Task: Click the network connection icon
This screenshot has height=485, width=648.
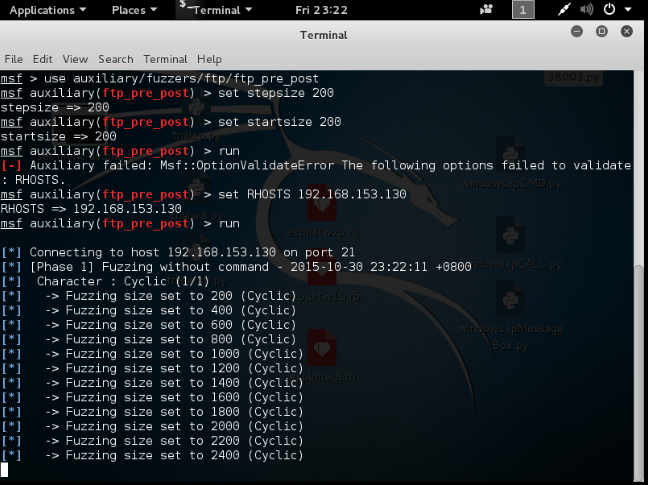Action: (x=566, y=10)
